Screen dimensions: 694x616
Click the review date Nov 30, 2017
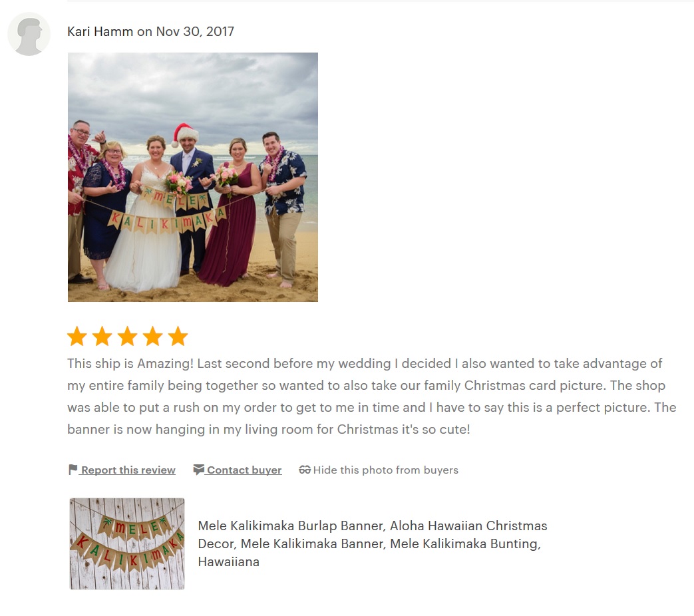click(195, 31)
